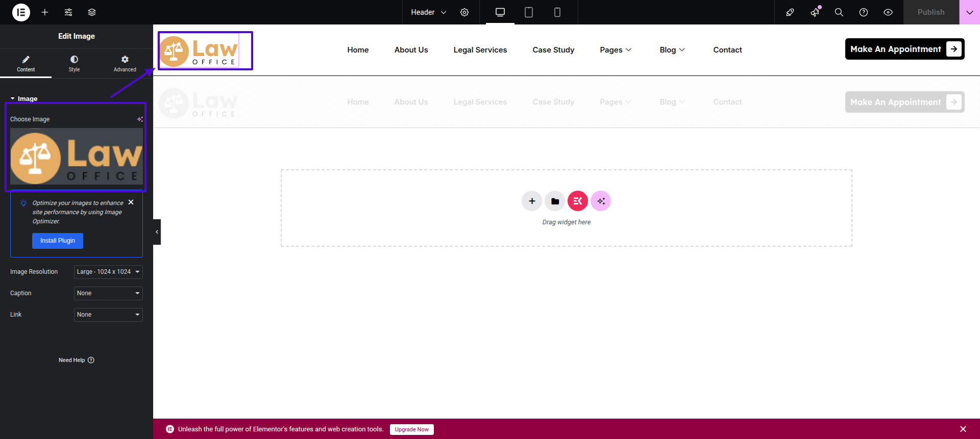This screenshot has height=439, width=980.
Task: Click the Upgrade Now button
Action: (411, 429)
